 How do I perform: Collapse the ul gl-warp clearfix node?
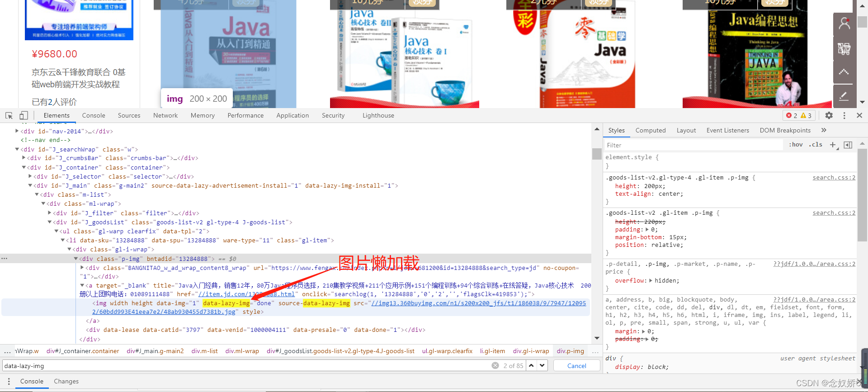point(56,231)
